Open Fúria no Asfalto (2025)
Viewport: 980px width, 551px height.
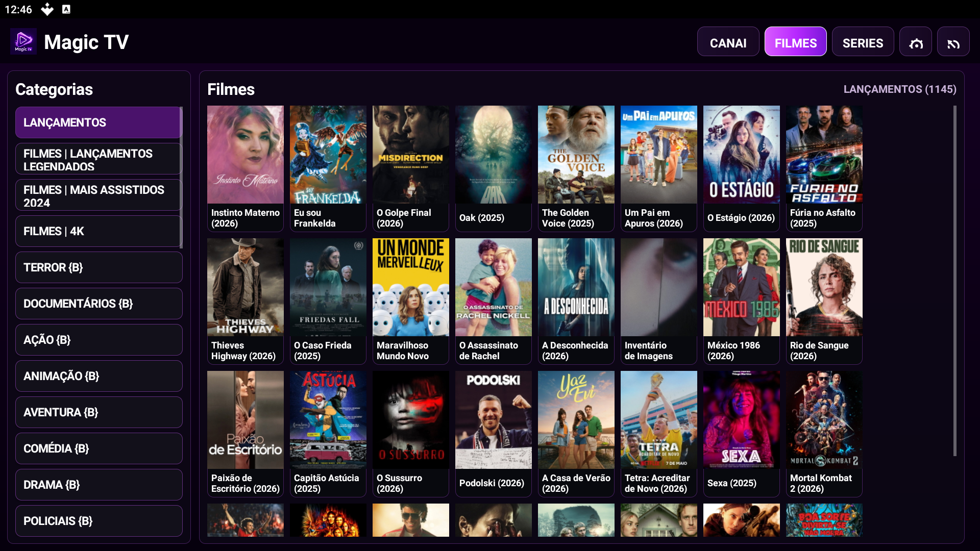pos(824,168)
